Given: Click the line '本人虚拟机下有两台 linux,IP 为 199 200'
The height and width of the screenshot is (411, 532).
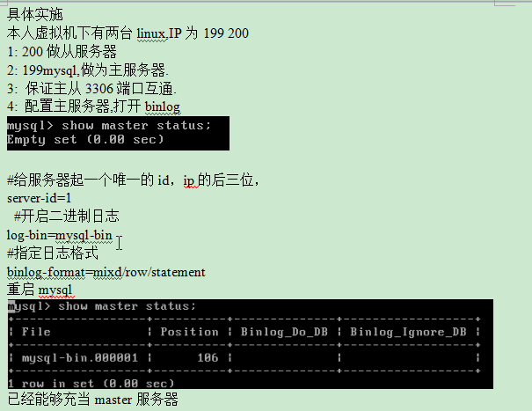Looking at the screenshot, I should pos(128,33).
